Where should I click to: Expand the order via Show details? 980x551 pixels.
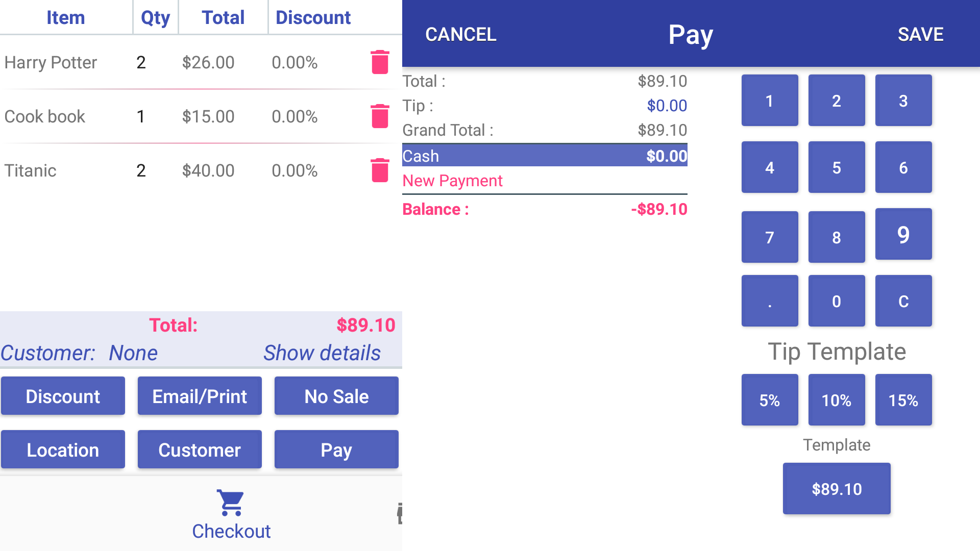[322, 352]
